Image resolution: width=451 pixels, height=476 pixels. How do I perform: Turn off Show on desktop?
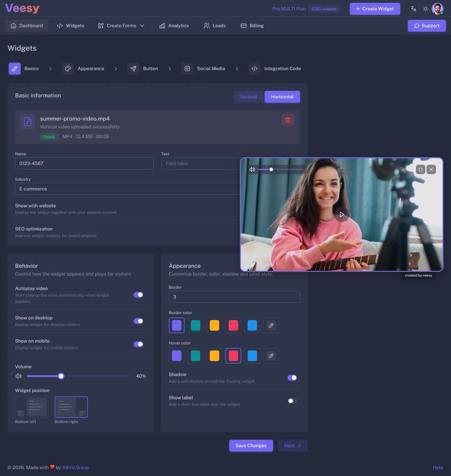138,321
